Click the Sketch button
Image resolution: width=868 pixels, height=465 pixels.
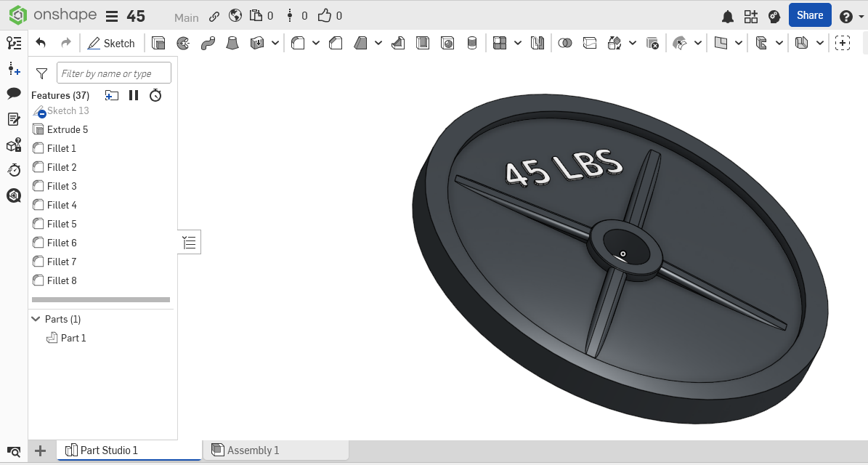[111, 44]
